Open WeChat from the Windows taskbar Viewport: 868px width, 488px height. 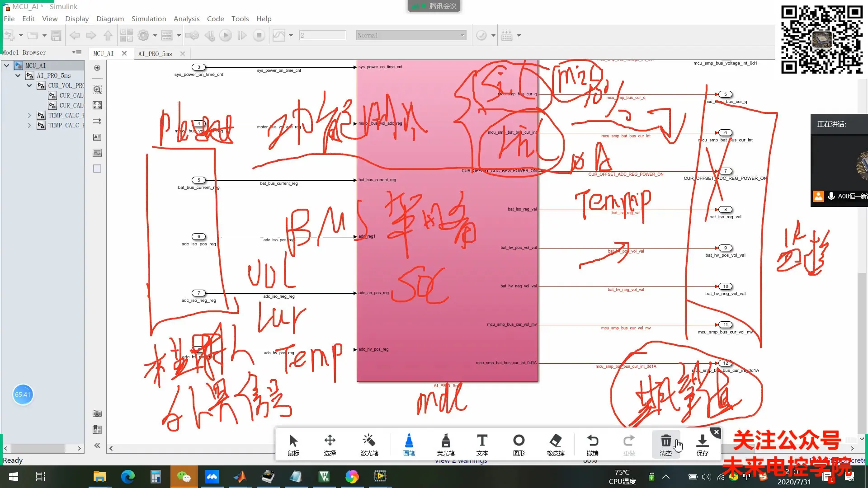[184, 476]
